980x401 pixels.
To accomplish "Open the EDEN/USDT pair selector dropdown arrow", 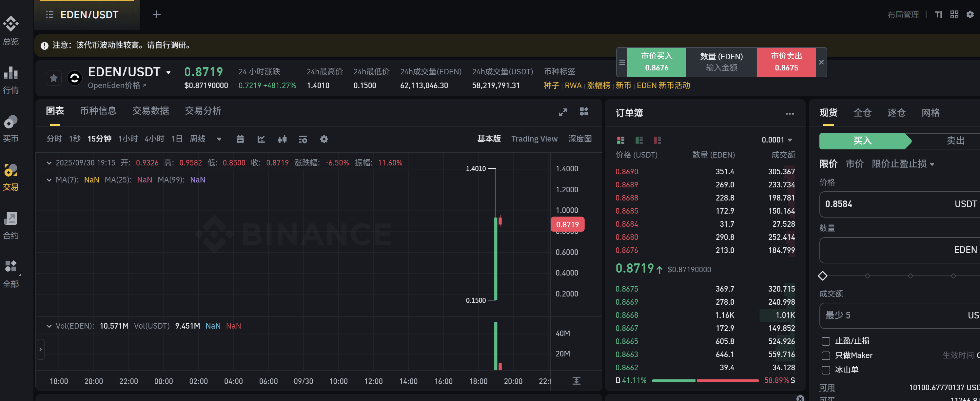I will 168,72.
